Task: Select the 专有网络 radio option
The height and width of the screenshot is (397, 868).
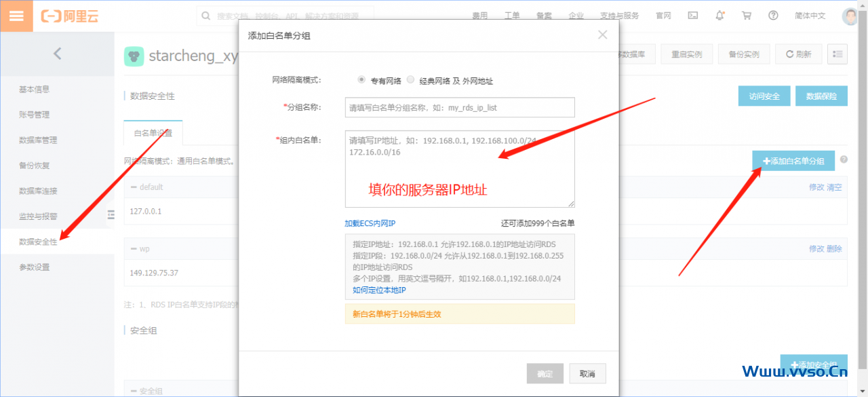Action: click(361, 80)
